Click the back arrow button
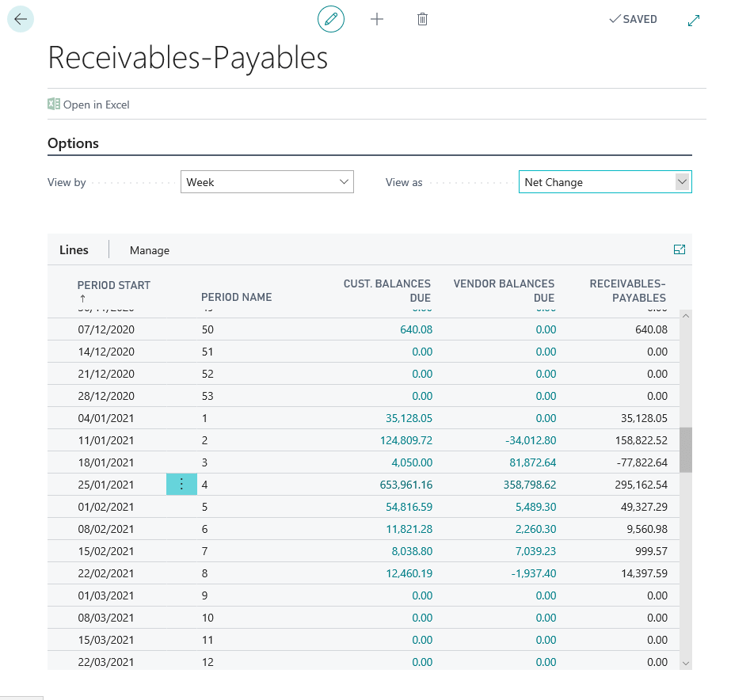 [x=21, y=19]
